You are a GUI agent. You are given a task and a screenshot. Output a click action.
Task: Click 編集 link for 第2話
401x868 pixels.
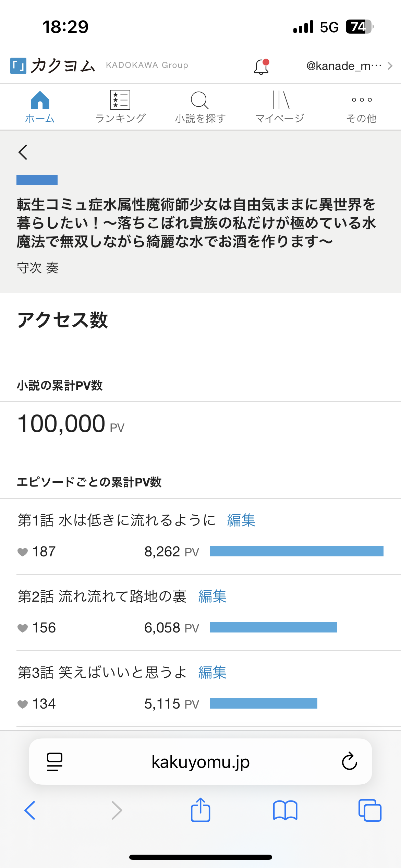click(212, 596)
